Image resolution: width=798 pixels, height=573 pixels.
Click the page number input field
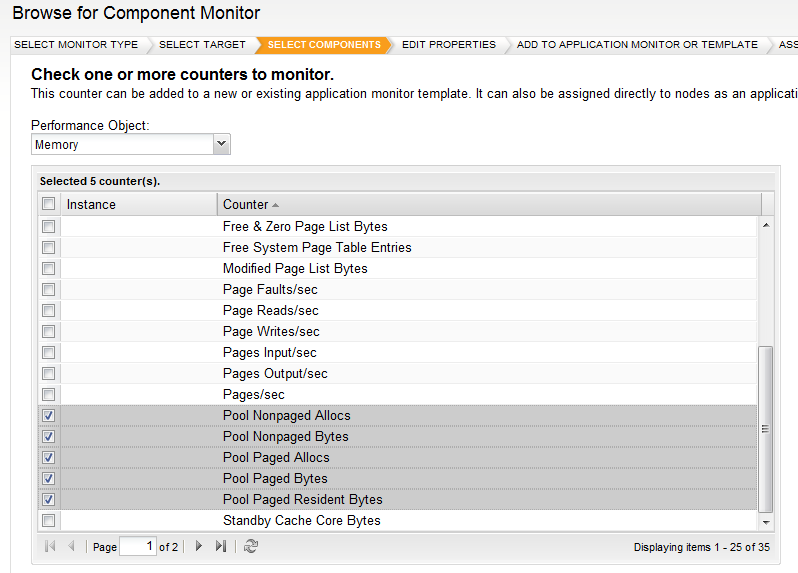(x=137, y=547)
